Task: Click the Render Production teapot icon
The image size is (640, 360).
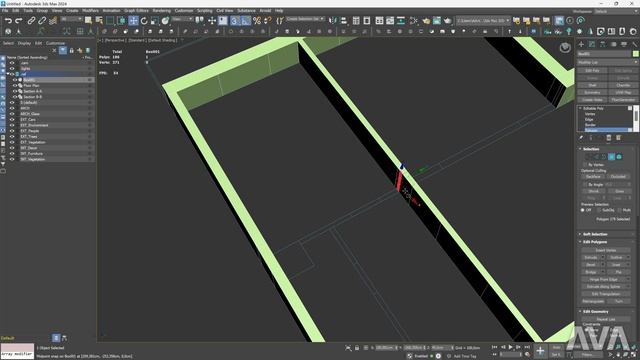Action: point(447,20)
